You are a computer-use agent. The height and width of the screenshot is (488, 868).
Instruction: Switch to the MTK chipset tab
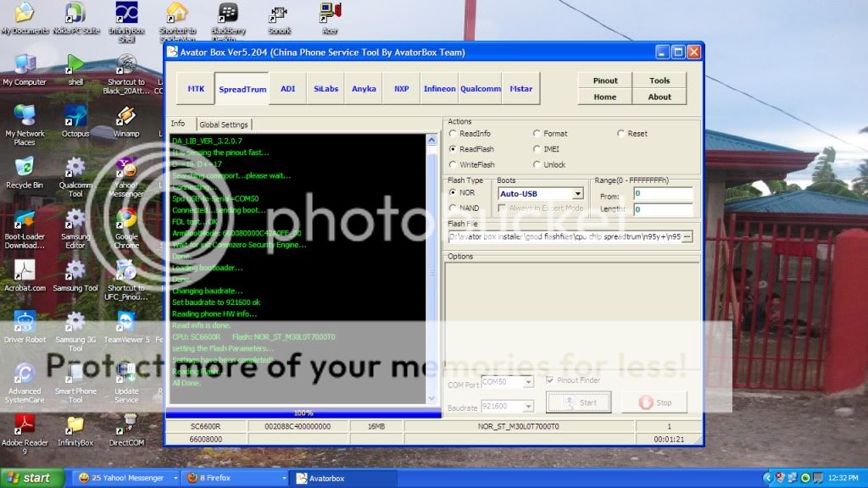196,88
